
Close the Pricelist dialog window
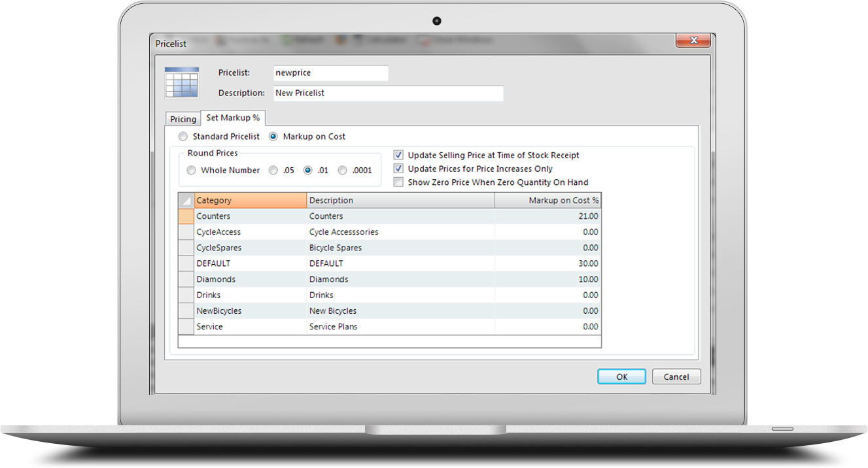(x=692, y=42)
